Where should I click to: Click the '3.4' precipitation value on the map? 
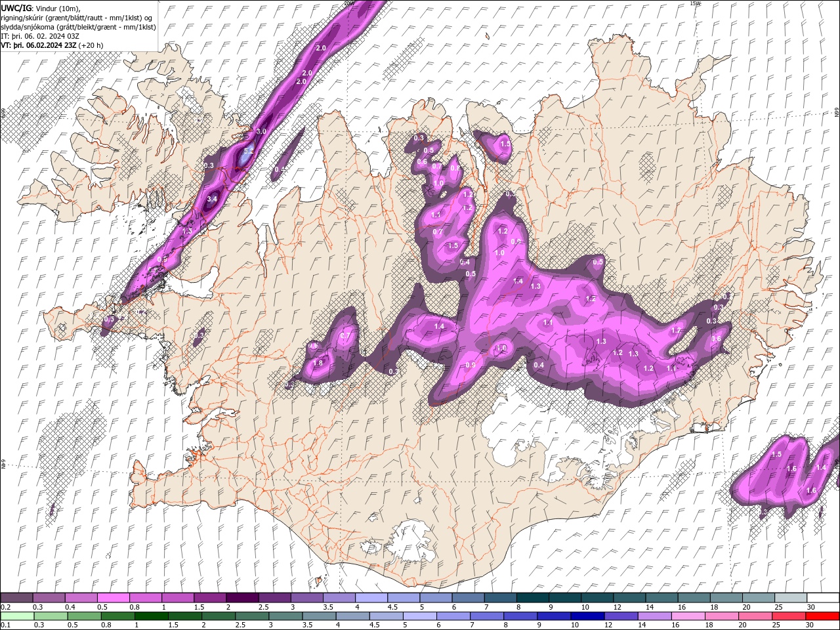tap(212, 199)
